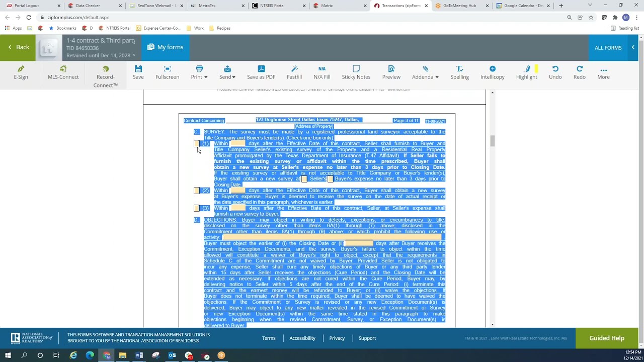The image size is (644, 362).
Task: Run Spelling check
Action: [459, 72]
